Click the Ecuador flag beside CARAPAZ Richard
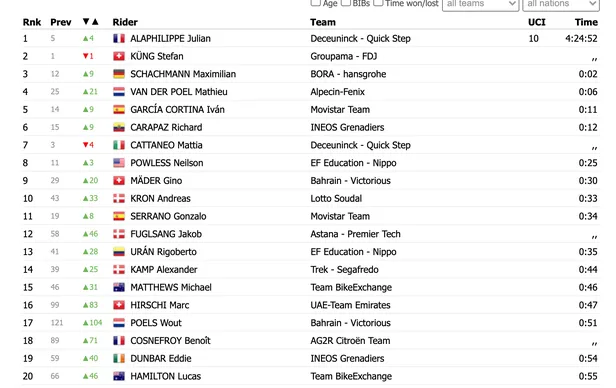The image size is (616, 388). [119, 127]
